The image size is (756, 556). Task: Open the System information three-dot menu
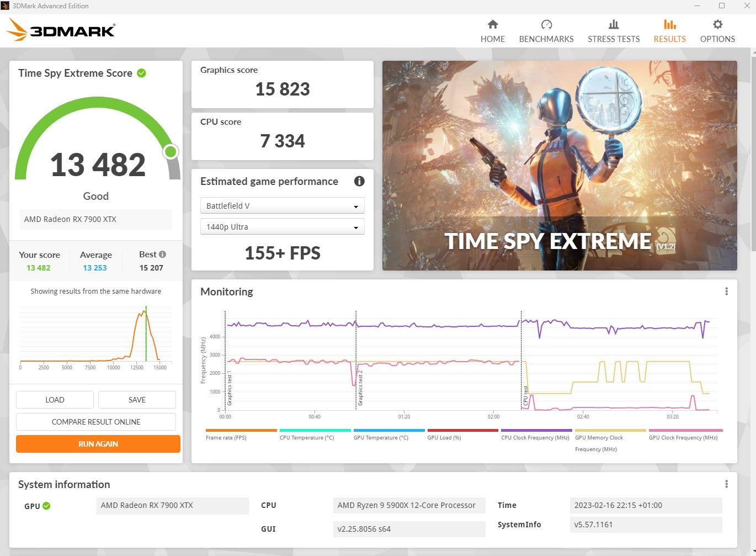point(726,484)
